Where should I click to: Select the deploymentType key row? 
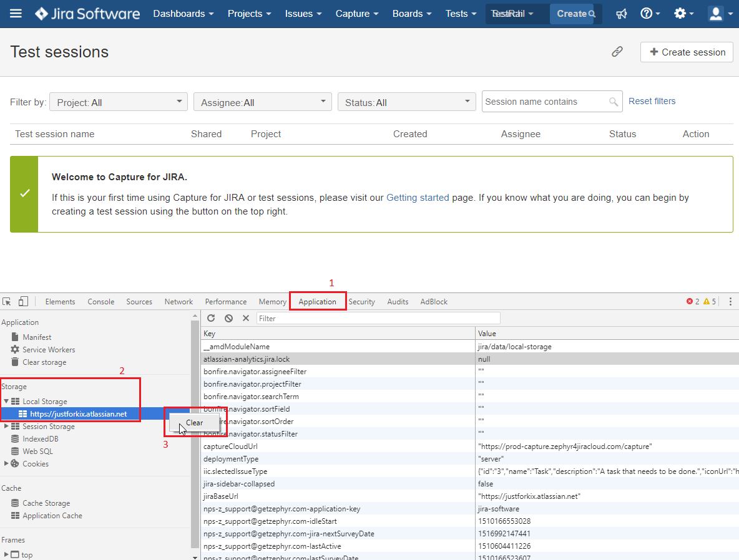pyautogui.click(x=470, y=459)
